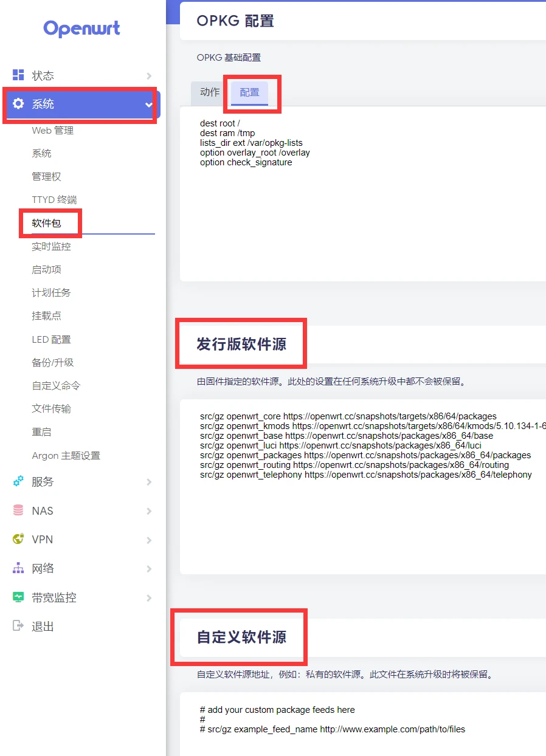
Task: Open the 带宽监控 menu
Action: click(x=83, y=598)
